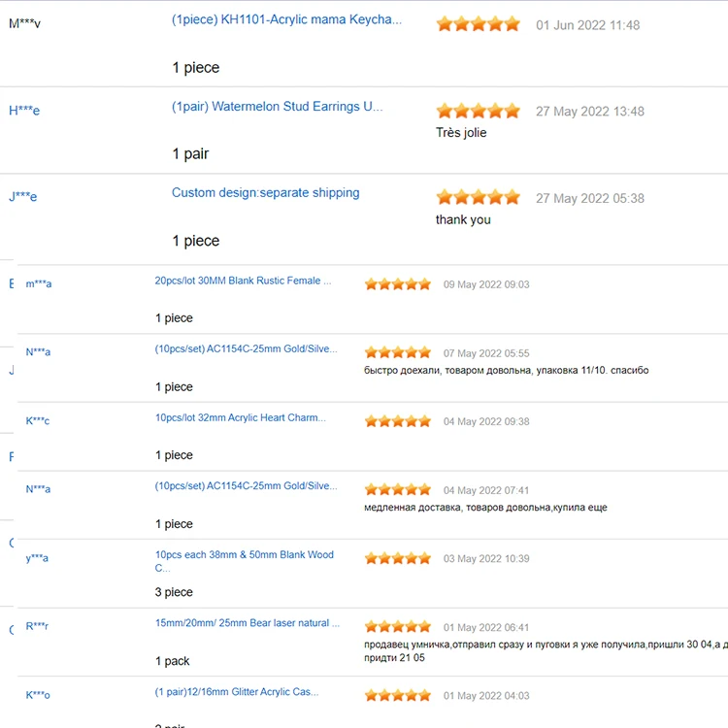This screenshot has height=728, width=728.
Task: Click the star rating for 03 May 2022
Action: [x=398, y=558]
